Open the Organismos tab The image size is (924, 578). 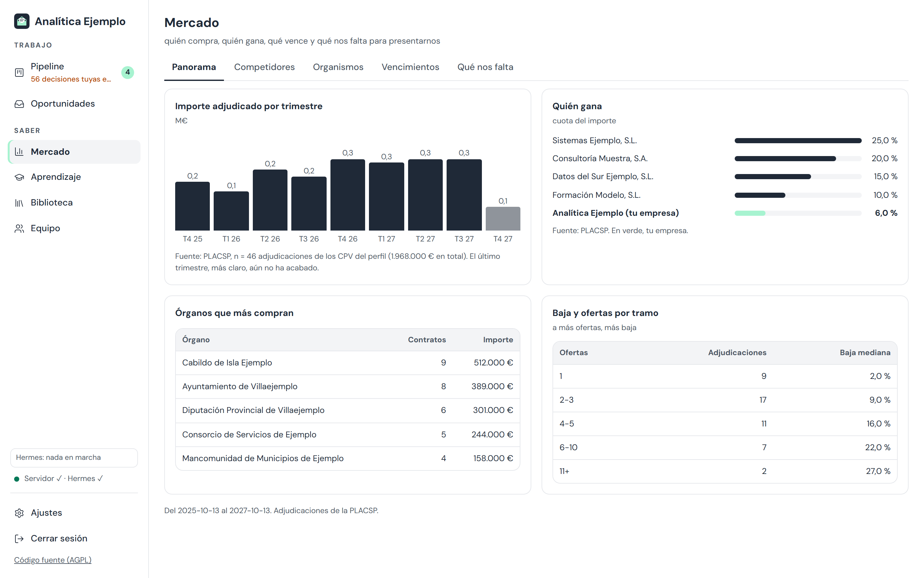click(338, 67)
